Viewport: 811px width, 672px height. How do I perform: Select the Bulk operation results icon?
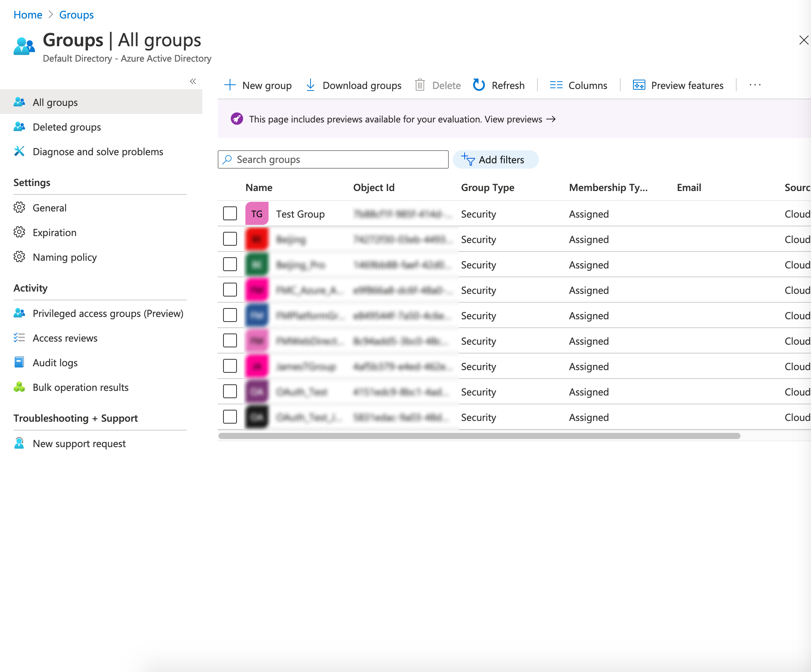point(20,387)
